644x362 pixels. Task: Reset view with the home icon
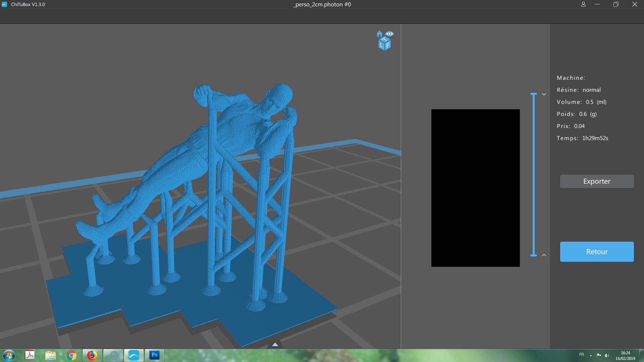coord(379,34)
